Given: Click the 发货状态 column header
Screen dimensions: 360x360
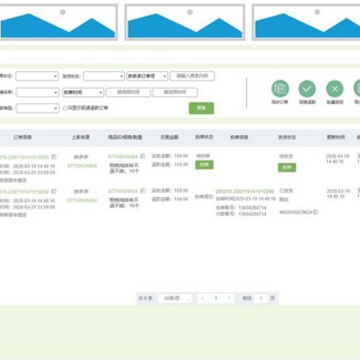Looking at the screenshot, I should click(287, 137).
